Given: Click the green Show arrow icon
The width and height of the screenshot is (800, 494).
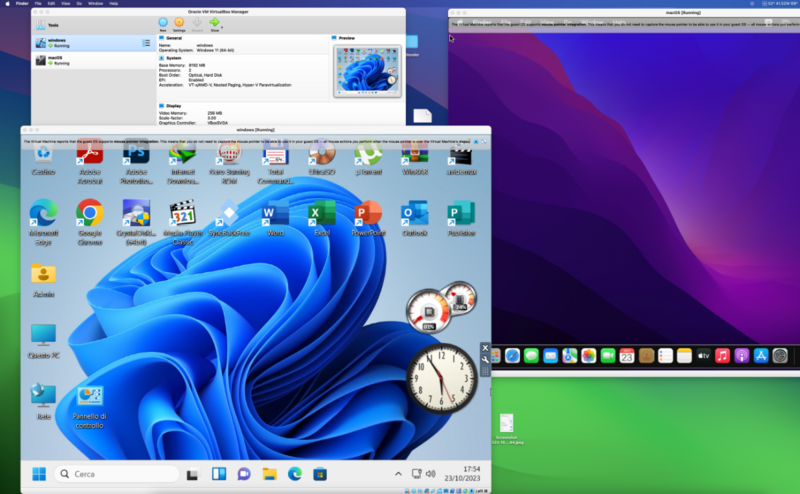Looking at the screenshot, I should (213, 22).
